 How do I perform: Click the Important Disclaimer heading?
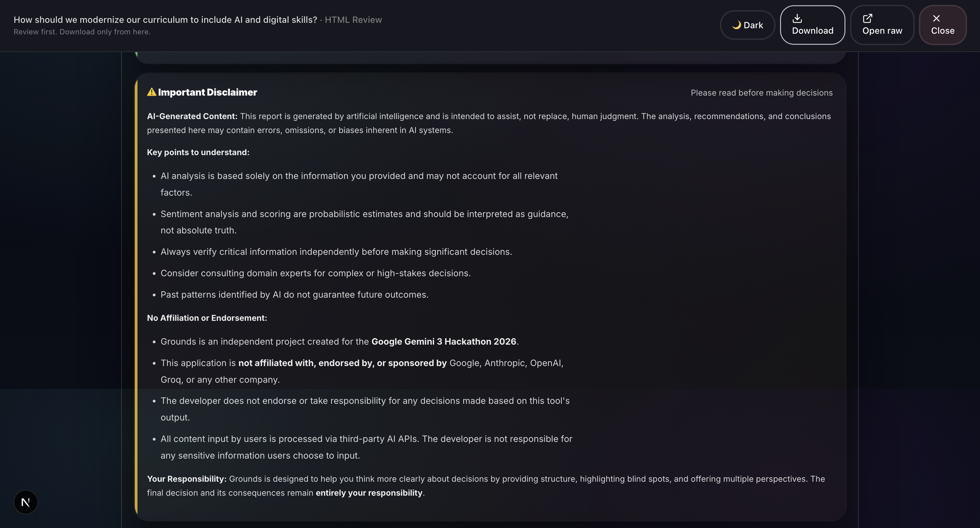207,93
